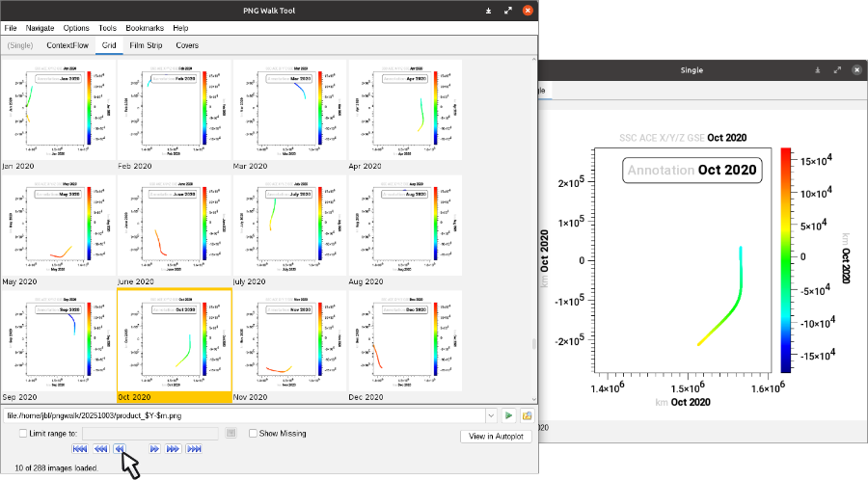The height and width of the screenshot is (480, 868).
Task: Click the triple-arrow rewind button
Action: coord(100,448)
